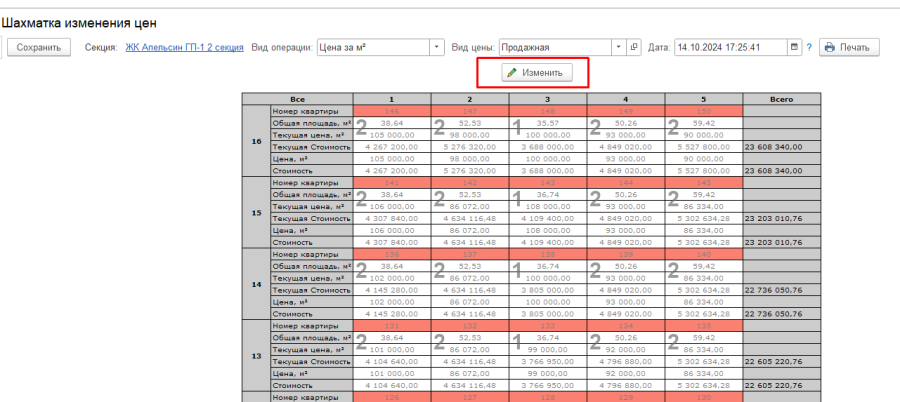The width and height of the screenshot is (900, 402).
Task: Select floor 15 row header cell
Action: click(x=256, y=212)
